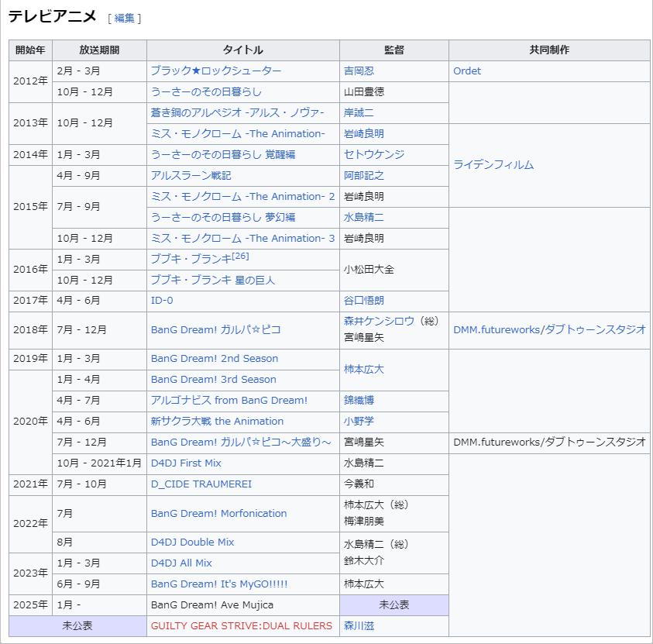Select the text BanG Dream! Ave Mujica
This screenshot has height=644, width=653.
pyautogui.click(x=212, y=605)
